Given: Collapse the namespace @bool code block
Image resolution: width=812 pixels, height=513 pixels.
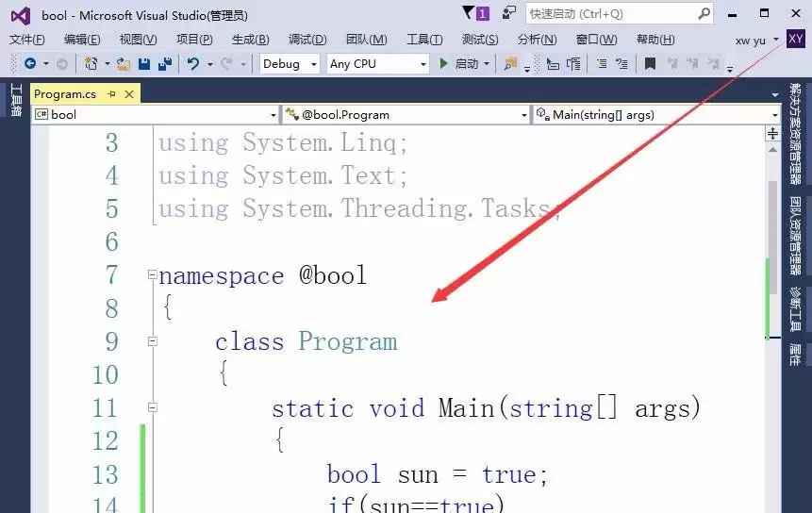Looking at the screenshot, I should click(152, 274).
